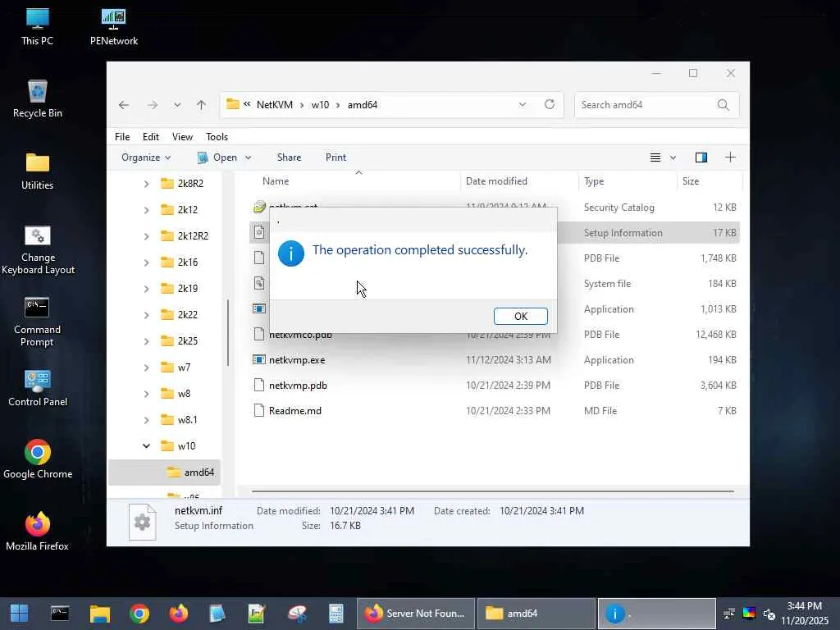The image size is (840, 630).
Task: Click the plus icon in toolbar
Action: tap(730, 157)
